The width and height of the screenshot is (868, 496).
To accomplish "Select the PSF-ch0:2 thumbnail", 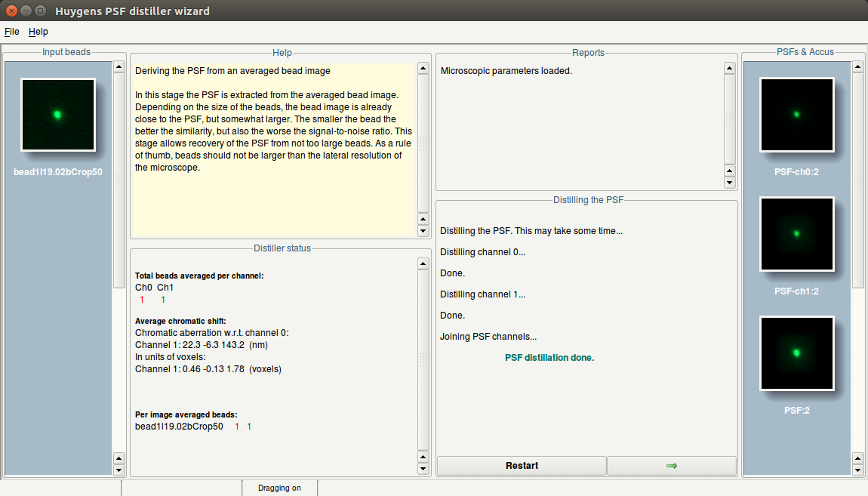I will point(796,115).
